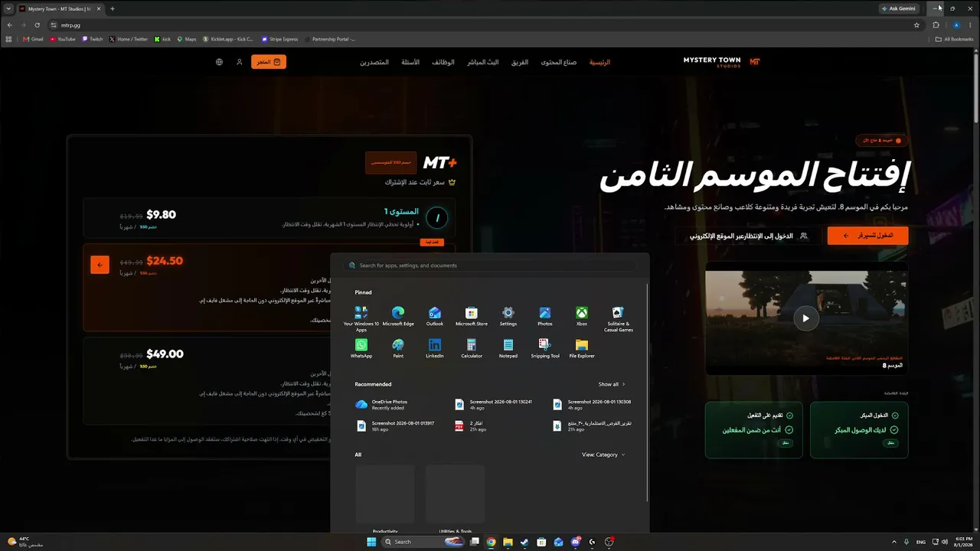
Task: Launch Outlook from the Start menu
Action: [435, 317]
